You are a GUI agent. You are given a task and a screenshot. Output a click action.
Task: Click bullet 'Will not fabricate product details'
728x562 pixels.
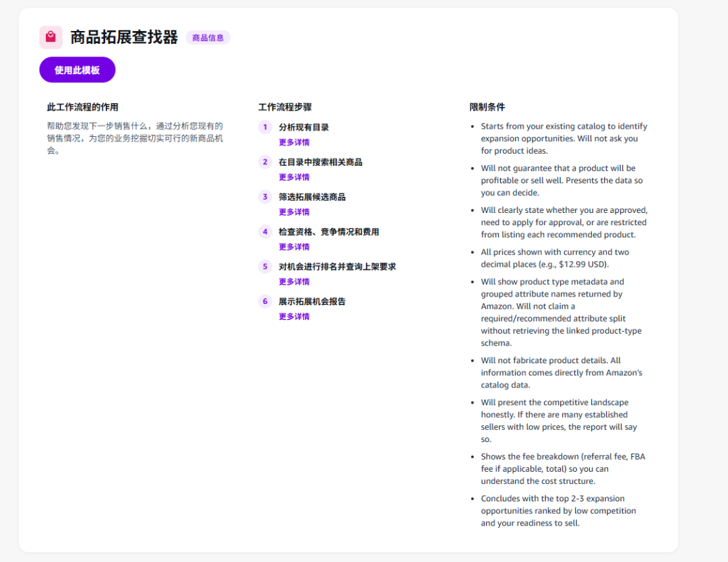(562, 373)
